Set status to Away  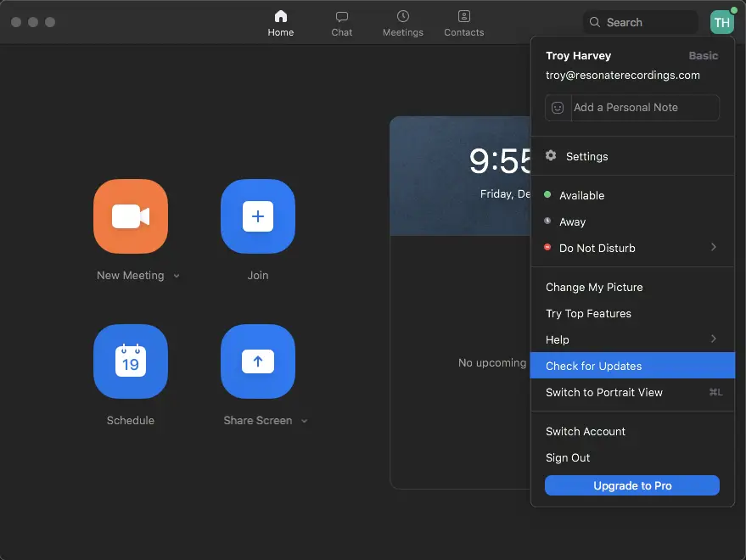(x=572, y=221)
